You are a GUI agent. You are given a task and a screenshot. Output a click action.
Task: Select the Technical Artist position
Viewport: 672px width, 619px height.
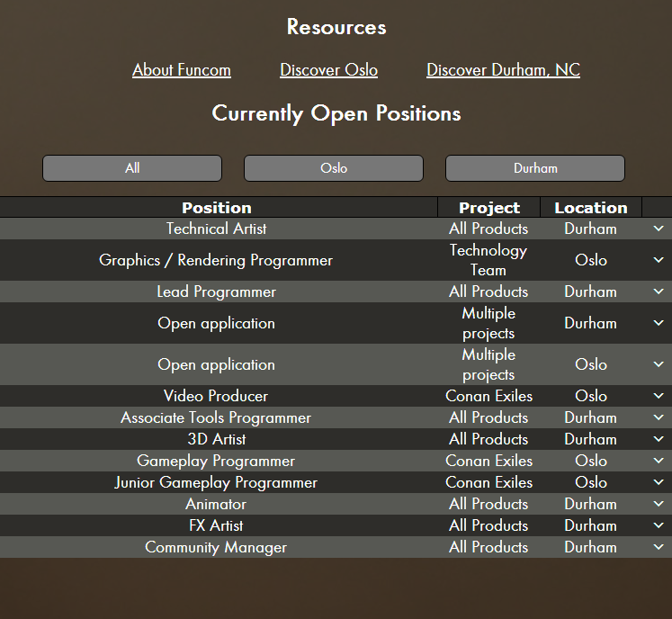[x=216, y=229]
